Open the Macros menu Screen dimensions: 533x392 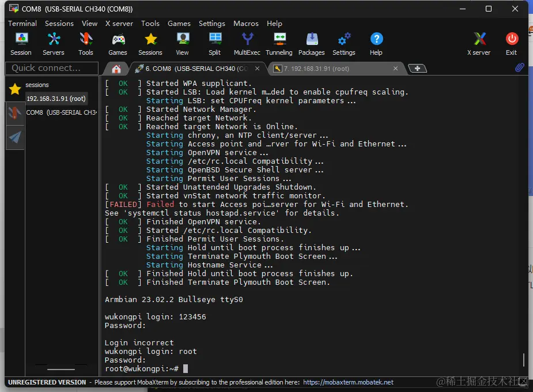(245, 24)
